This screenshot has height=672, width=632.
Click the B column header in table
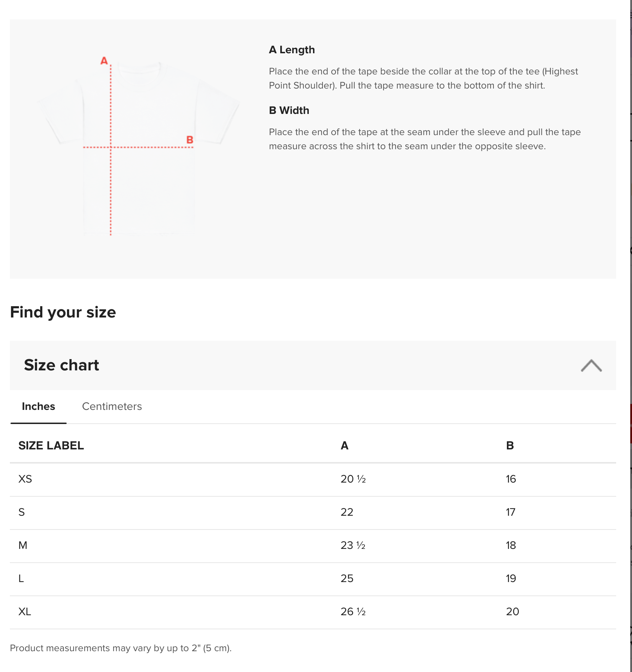tap(510, 446)
